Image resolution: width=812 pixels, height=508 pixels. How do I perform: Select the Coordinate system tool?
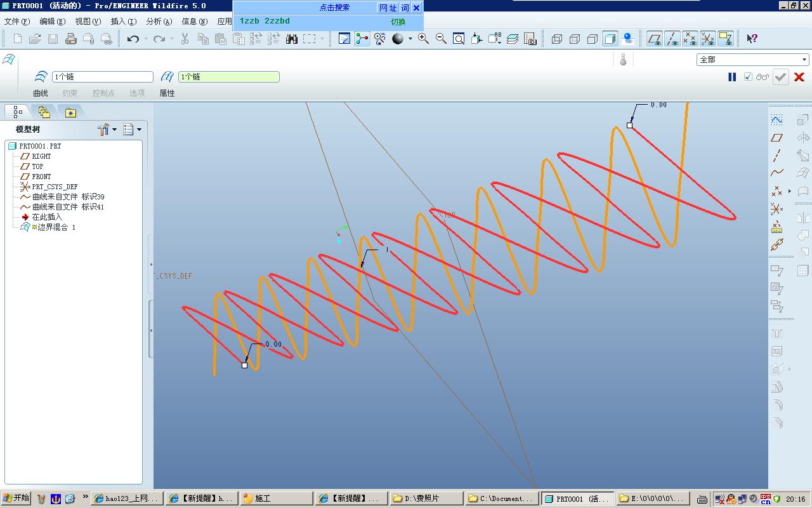pos(776,208)
